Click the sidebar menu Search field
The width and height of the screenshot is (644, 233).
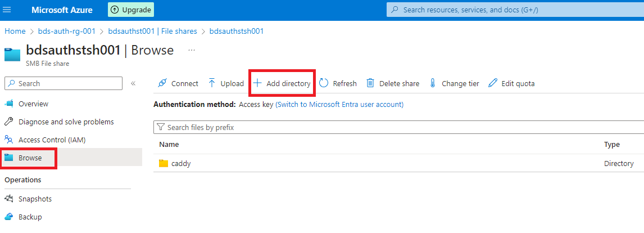[64, 83]
